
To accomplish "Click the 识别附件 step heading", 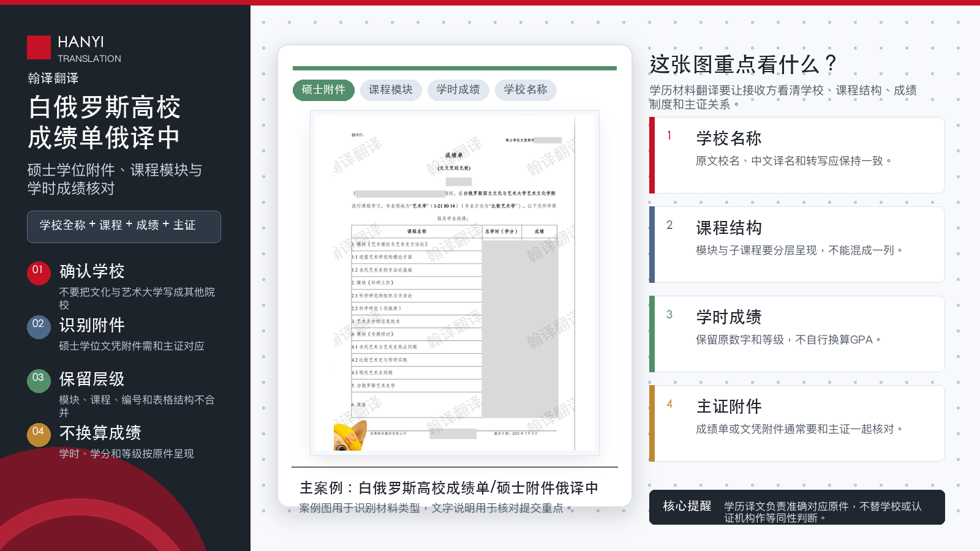I will [x=92, y=325].
